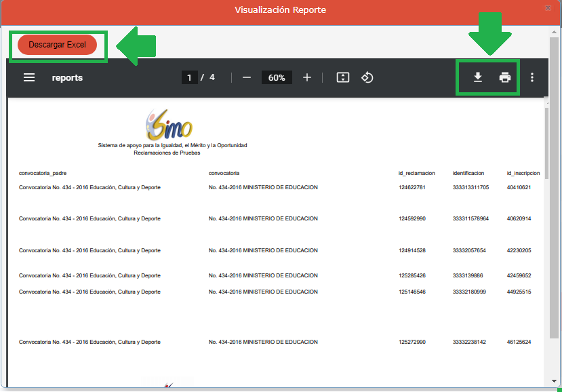Click the id_inscripcion column header
This screenshot has width=562, height=392.
click(523, 174)
